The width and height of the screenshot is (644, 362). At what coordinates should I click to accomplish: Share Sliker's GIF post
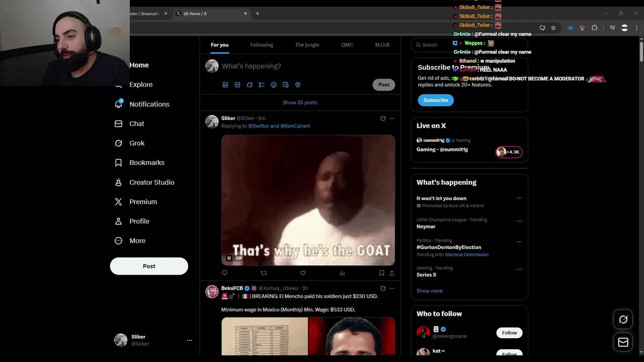pos(392,273)
